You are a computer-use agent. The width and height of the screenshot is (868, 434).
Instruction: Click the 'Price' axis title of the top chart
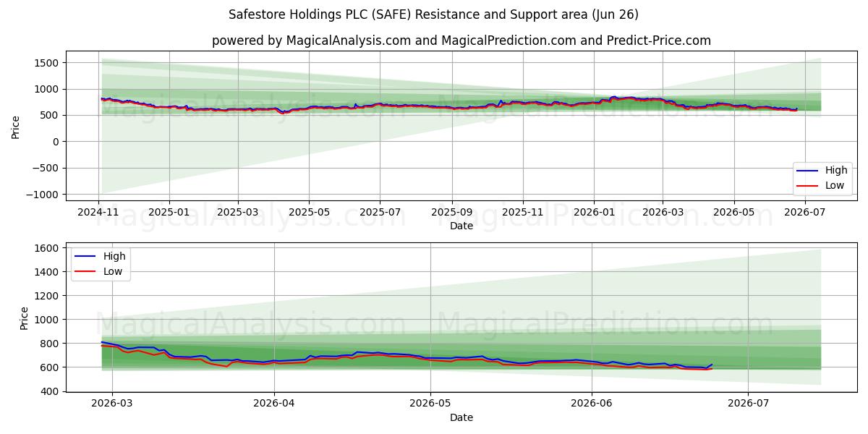pyautogui.click(x=16, y=125)
